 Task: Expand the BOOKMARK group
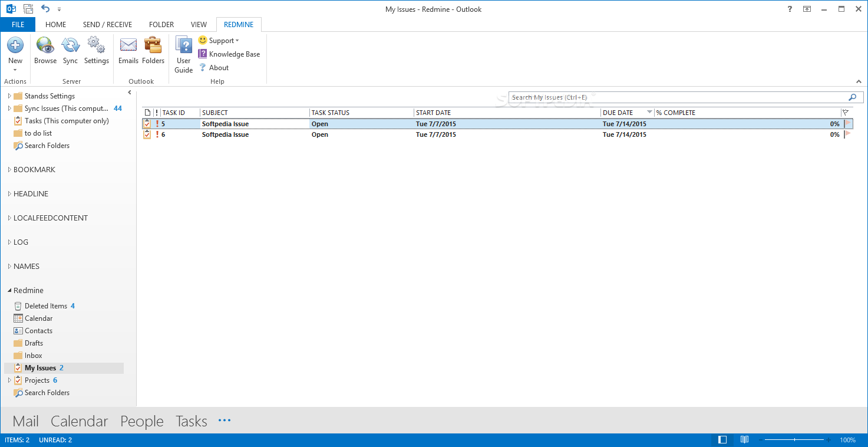(x=9, y=170)
